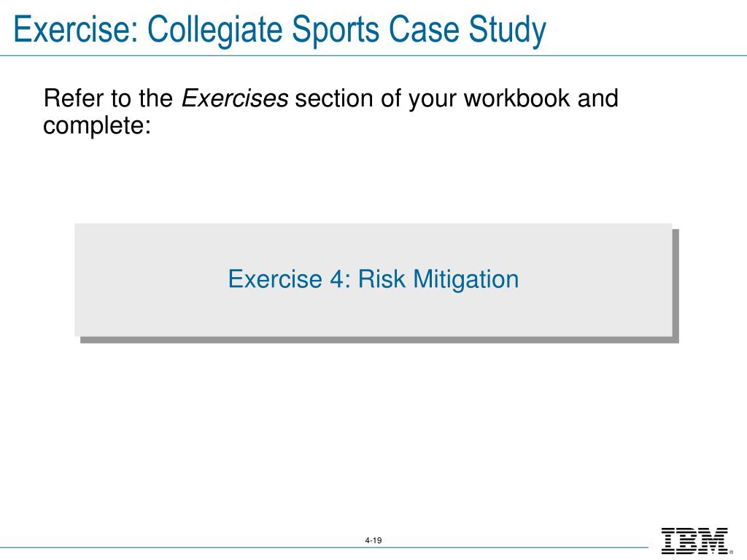This screenshot has width=747, height=560.
Task: Click the word 'and' ending the first line
Action: coord(598,98)
